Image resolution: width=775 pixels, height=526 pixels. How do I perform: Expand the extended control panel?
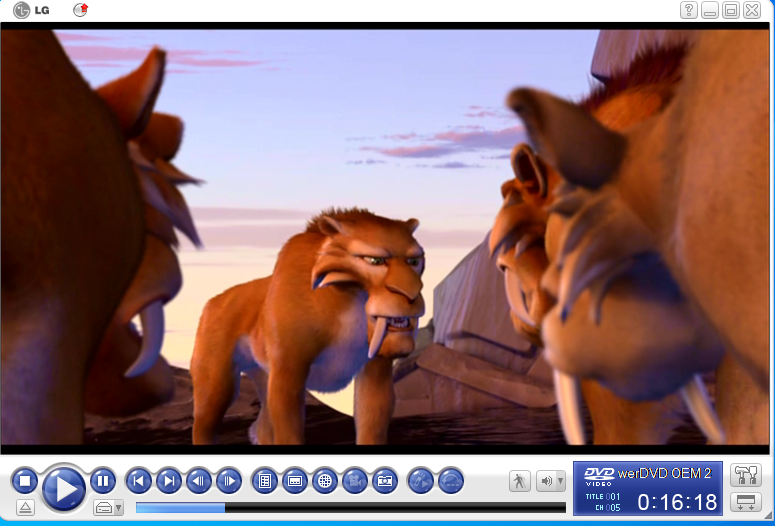tap(745, 502)
